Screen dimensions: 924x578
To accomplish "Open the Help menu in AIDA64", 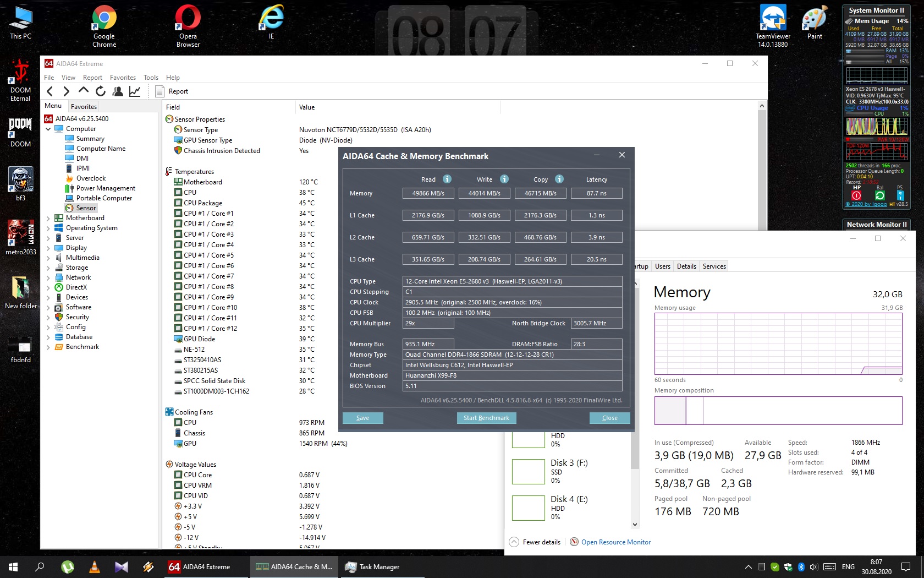I will 173,78.
